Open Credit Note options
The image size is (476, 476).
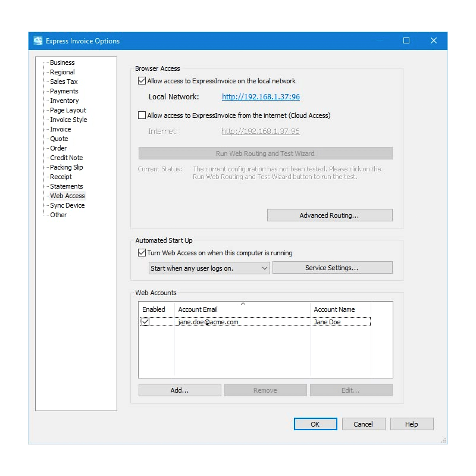click(x=67, y=158)
